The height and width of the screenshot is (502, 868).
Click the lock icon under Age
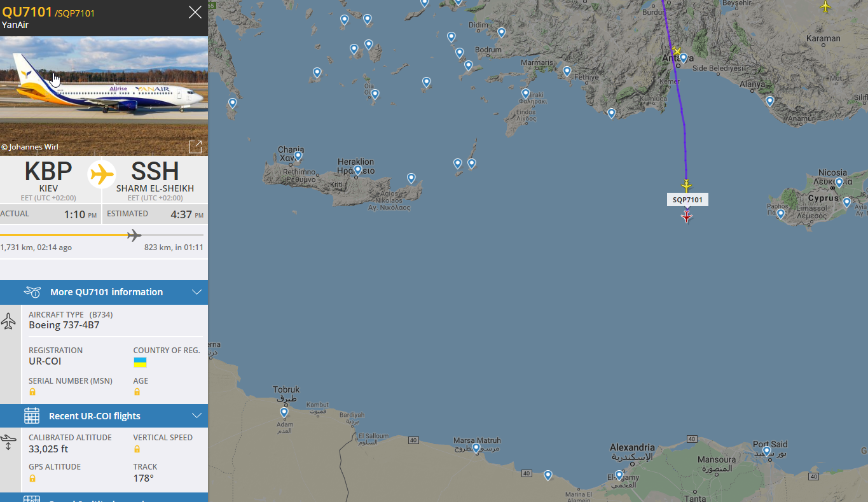(137, 392)
